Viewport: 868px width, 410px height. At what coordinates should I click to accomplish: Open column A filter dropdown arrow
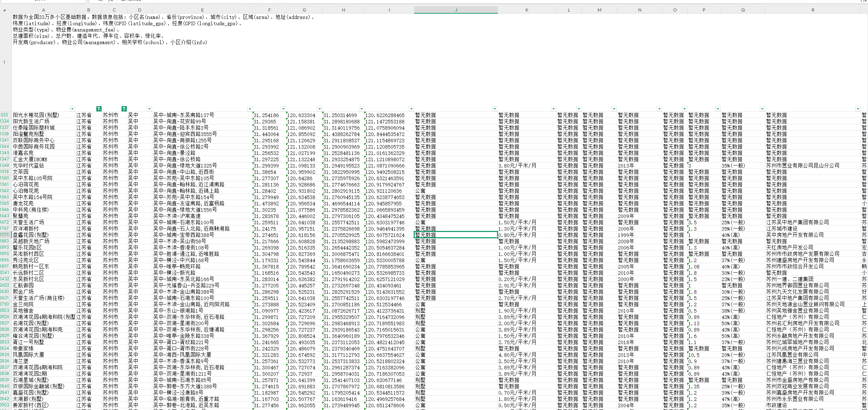click(72, 109)
